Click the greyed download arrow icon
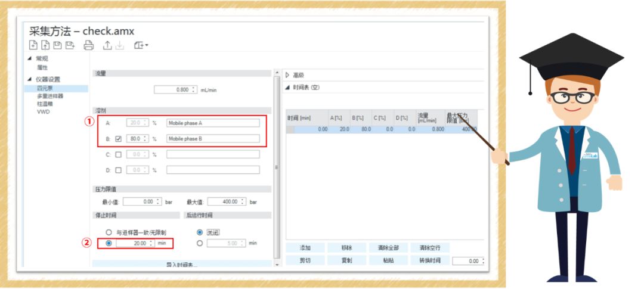Viewport: 644px width, 289px height. click(x=119, y=45)
